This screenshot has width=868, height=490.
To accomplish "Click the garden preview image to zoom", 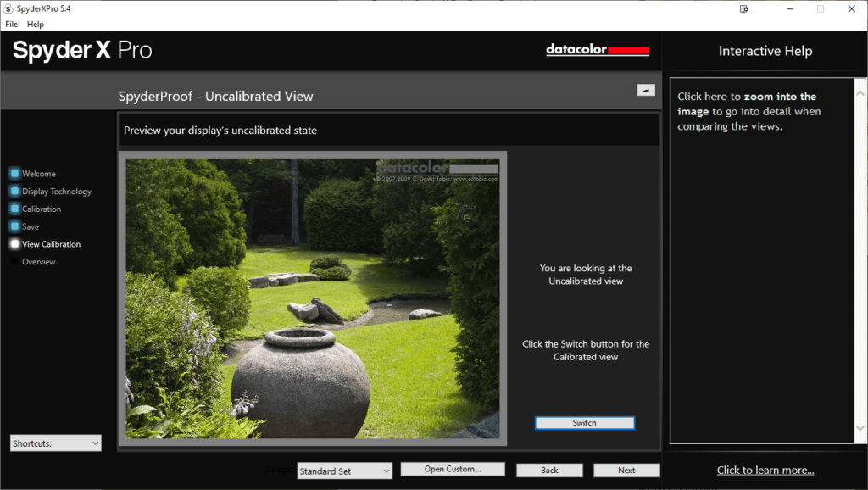I will point(312,298).
